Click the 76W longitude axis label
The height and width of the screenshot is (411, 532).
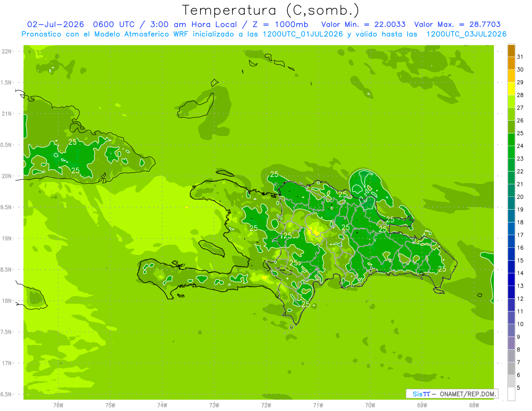tap(58, 405)
